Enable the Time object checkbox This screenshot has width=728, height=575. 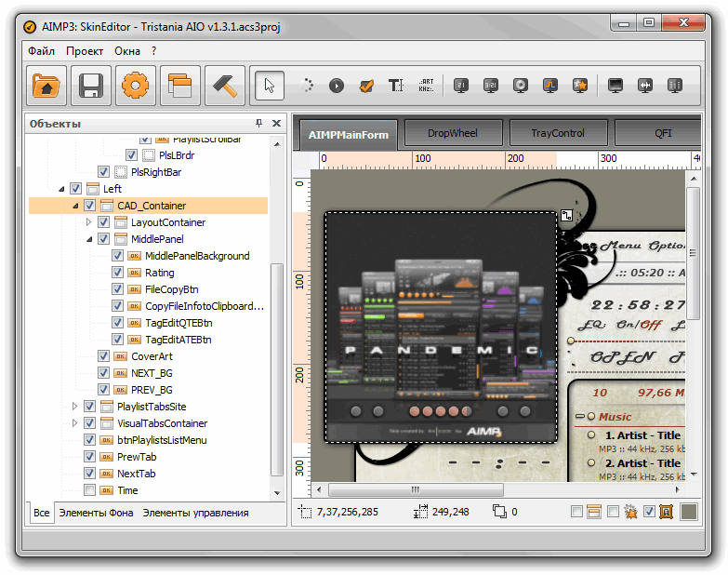click(89, 490)
